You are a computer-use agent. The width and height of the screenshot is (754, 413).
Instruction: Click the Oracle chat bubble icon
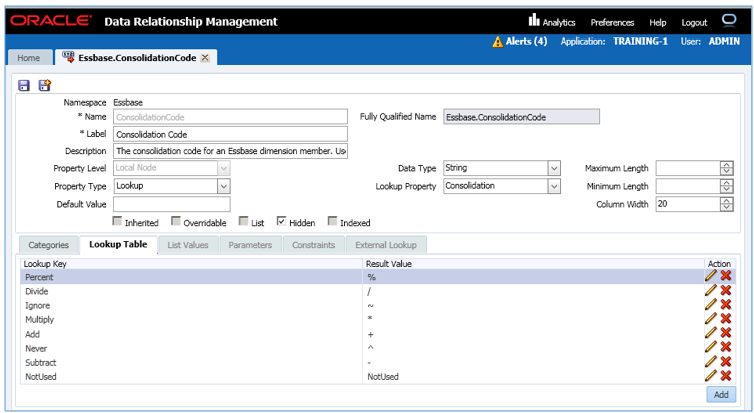click(x=729, y=20)
